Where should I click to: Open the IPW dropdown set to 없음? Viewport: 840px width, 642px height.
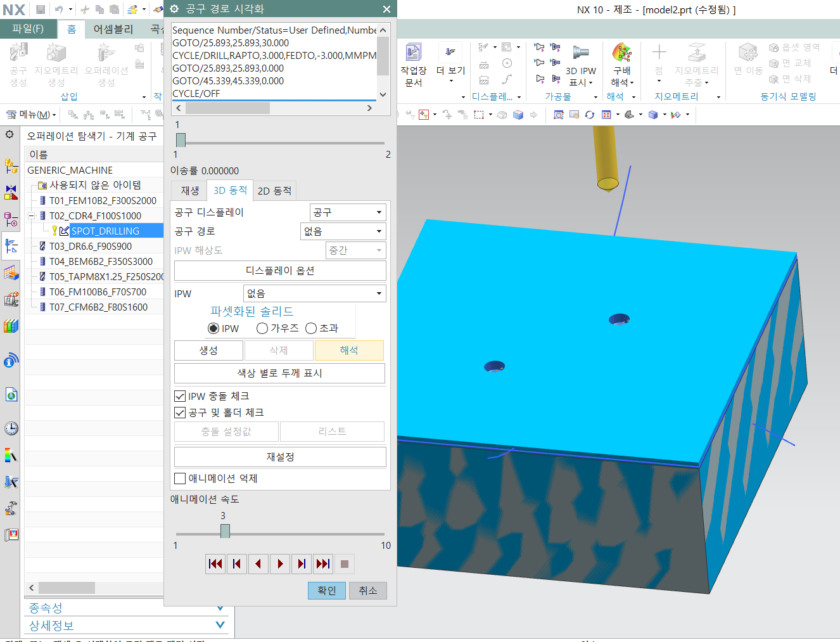coord(314,293)
